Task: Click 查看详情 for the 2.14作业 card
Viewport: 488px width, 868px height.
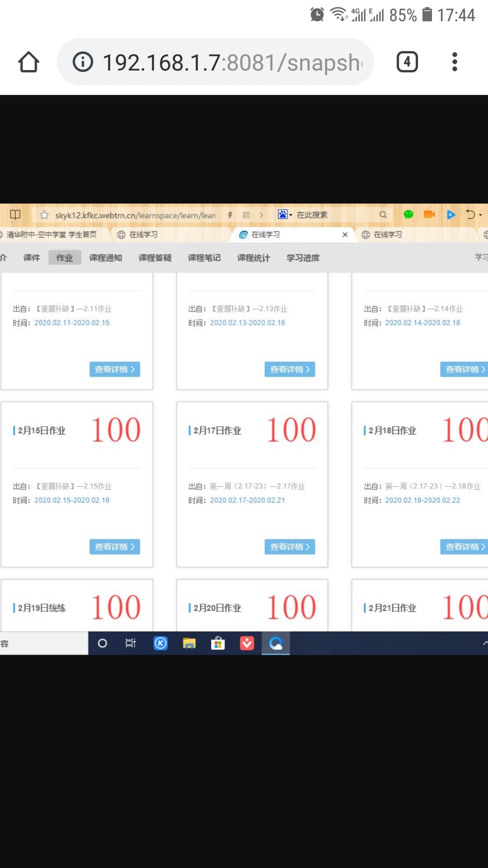Action: click(x=464, y=369)
